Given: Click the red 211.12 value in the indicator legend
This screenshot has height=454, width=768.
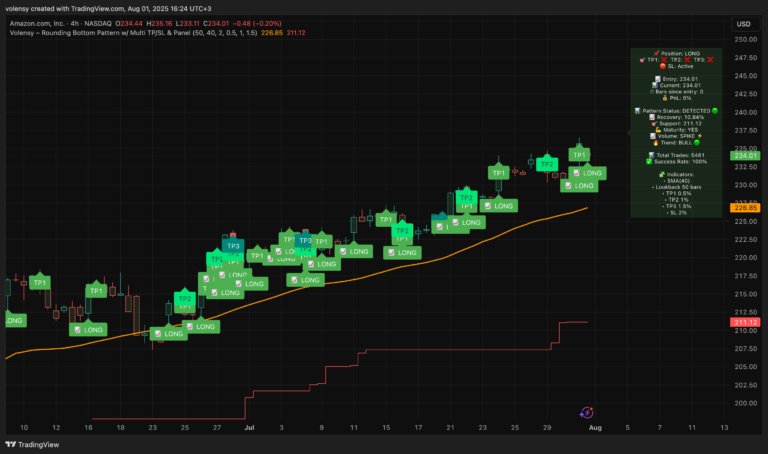Looking at the screenshot, I should point(296,33).
